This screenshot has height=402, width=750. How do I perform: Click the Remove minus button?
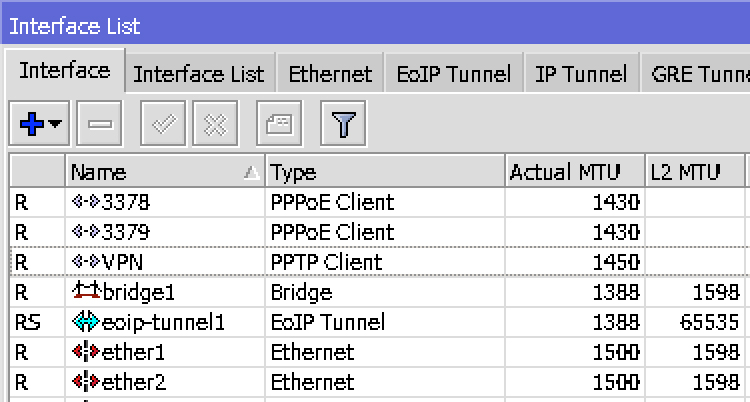pos(98,125)
